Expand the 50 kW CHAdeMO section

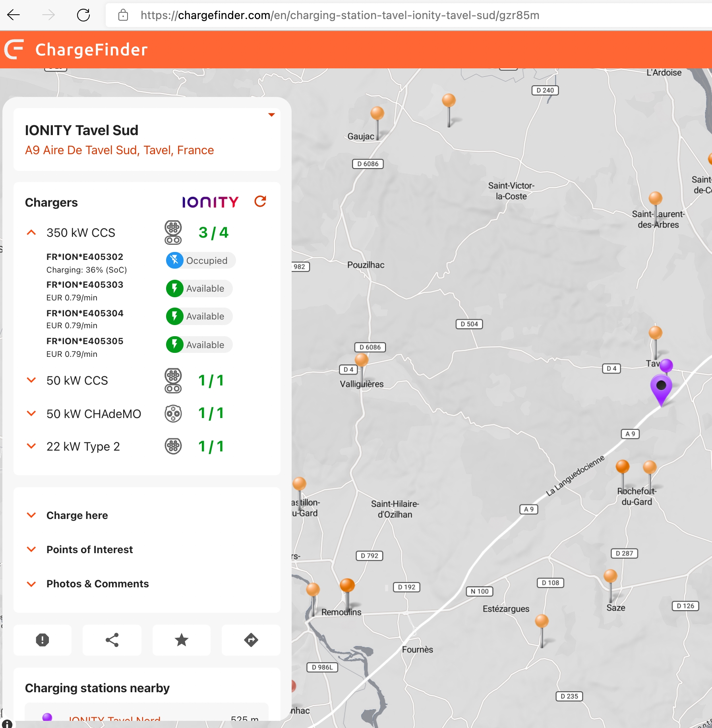click(x=31, y=414)
